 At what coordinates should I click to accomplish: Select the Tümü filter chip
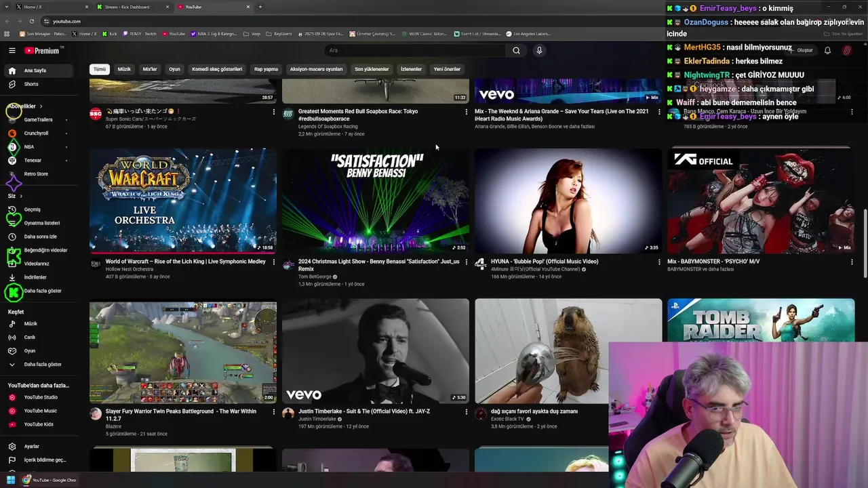(x=100, y=69)
